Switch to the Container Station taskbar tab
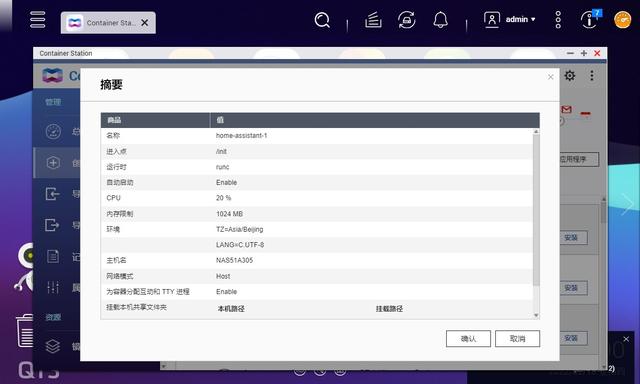The image size is (640, 384). click(x=108, y=23)
